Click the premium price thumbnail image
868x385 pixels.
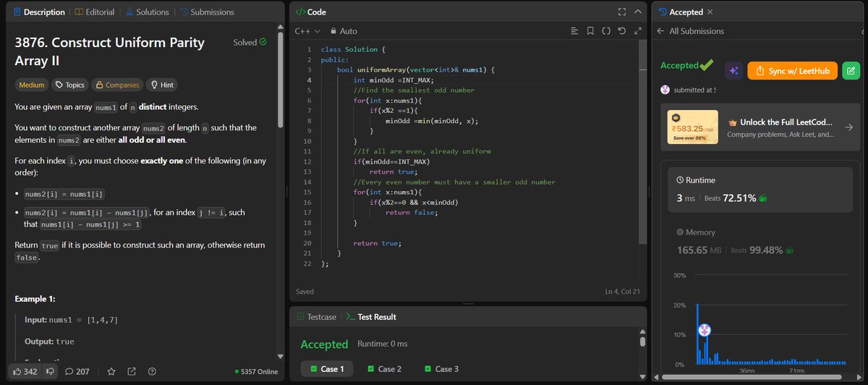click(x=693, y=127)
